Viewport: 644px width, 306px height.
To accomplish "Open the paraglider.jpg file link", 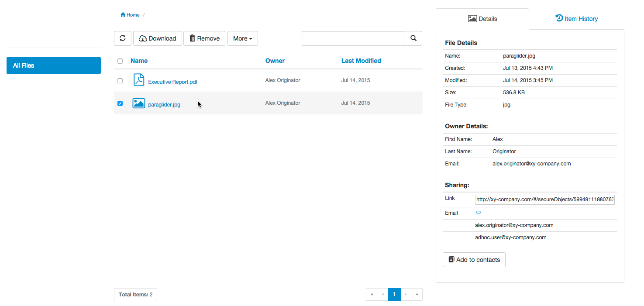I will tap(164, 104).
